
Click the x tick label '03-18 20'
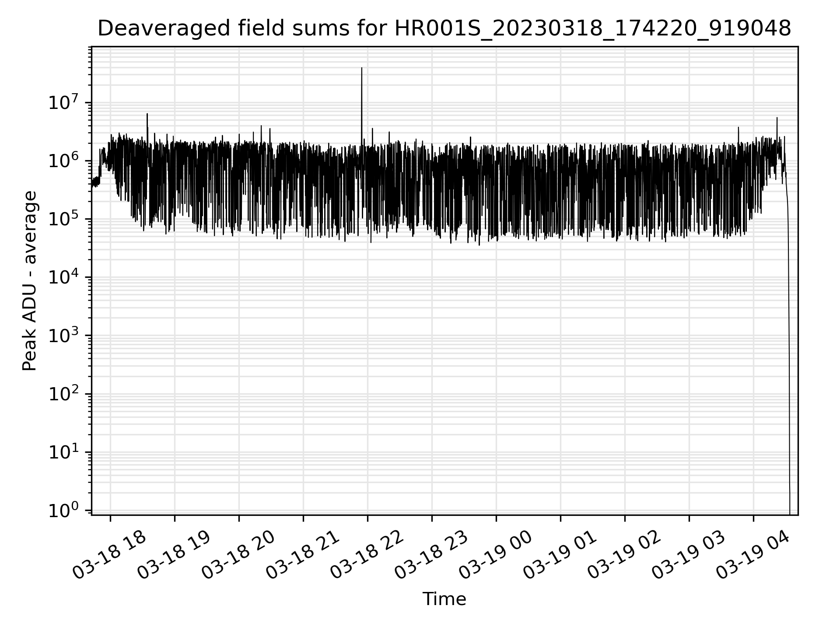point(238,556)
